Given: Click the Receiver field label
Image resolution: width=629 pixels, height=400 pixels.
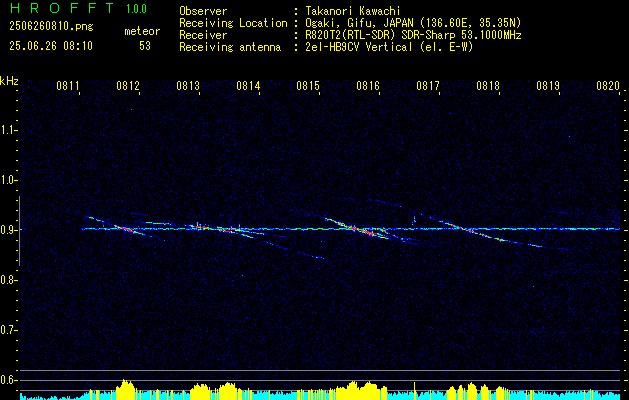Looking at the screenshot, I should [203, 35].
